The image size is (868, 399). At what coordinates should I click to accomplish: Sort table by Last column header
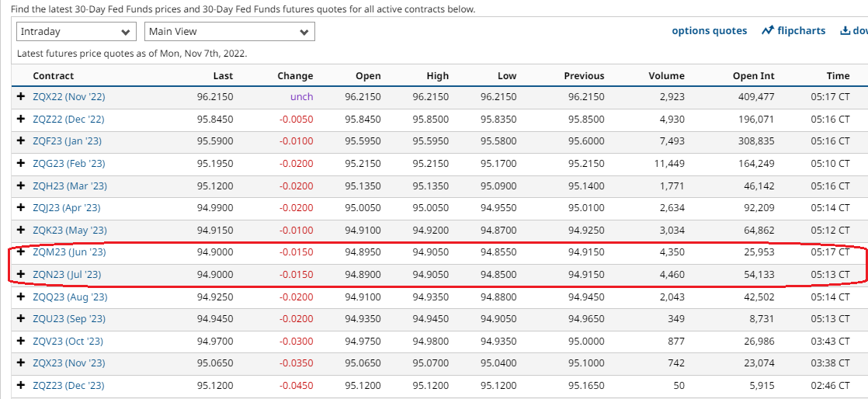click(x=223, y=76)
